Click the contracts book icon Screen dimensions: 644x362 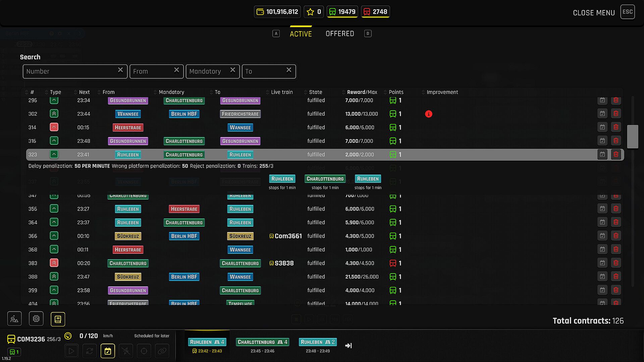click(x=58, y=319)
